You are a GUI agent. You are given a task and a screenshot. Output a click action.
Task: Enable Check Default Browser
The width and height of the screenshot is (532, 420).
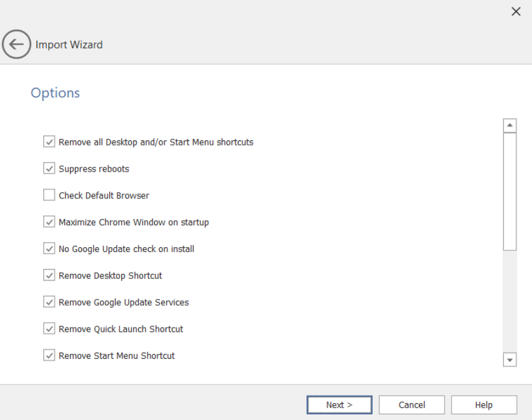tap(49, 195)
